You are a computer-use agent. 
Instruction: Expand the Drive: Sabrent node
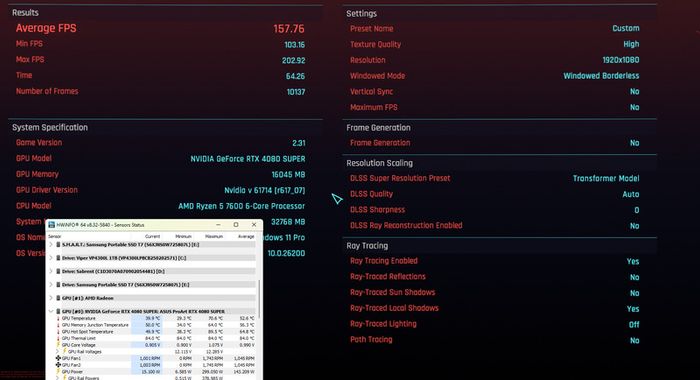click(51, 271)
